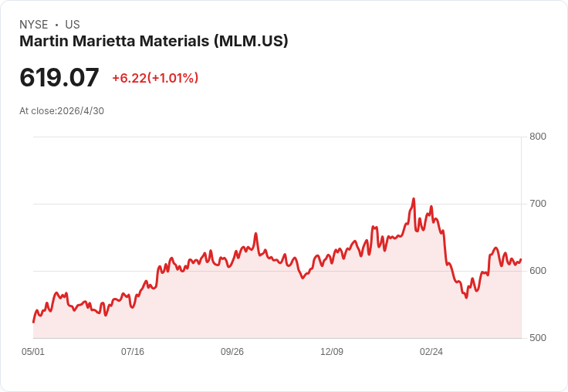The height and width of the screenshot is (392, 568).
Task: Click the lowest dip after the February crash
Action: tap(466, 297)
